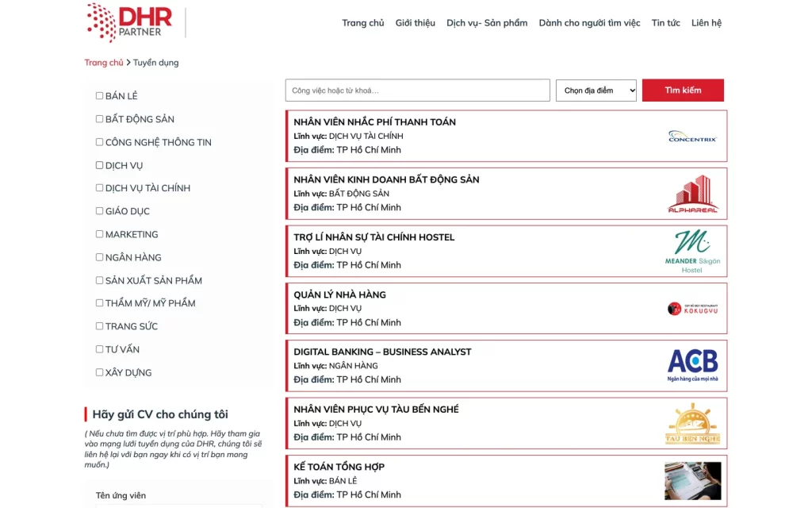This screenshot has width=812, height=508.
Task: Open the Tàu Bến Nghé logo
Action: pos(692,423)
